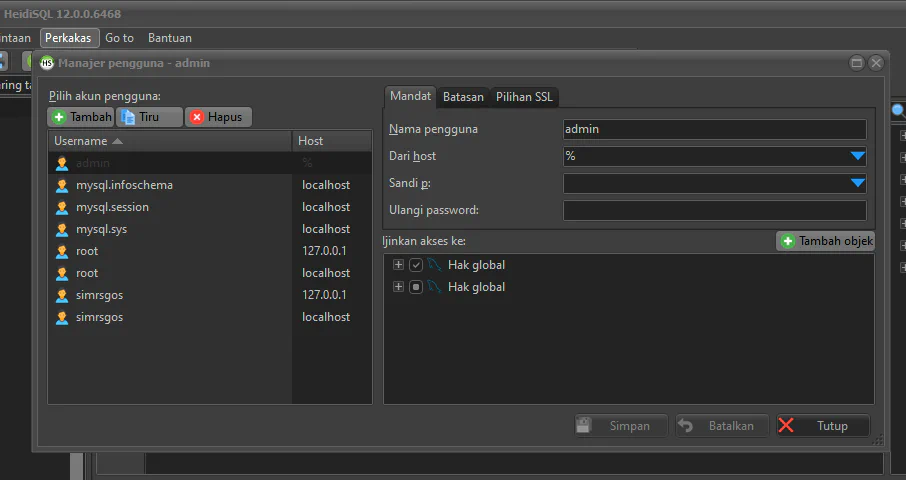Sort by the Username column header
The image size is (906, 480).
point(170,141)
